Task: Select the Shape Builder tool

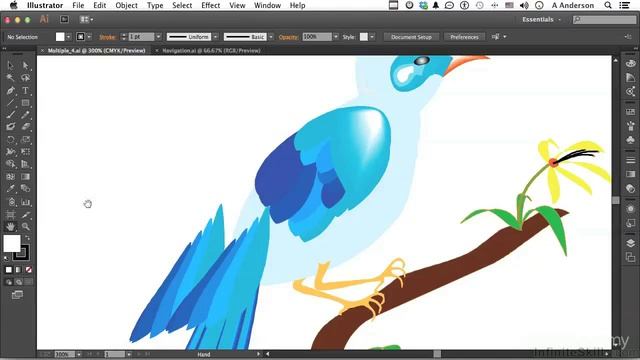Action: pyautogui.click(x=11, y=164)
